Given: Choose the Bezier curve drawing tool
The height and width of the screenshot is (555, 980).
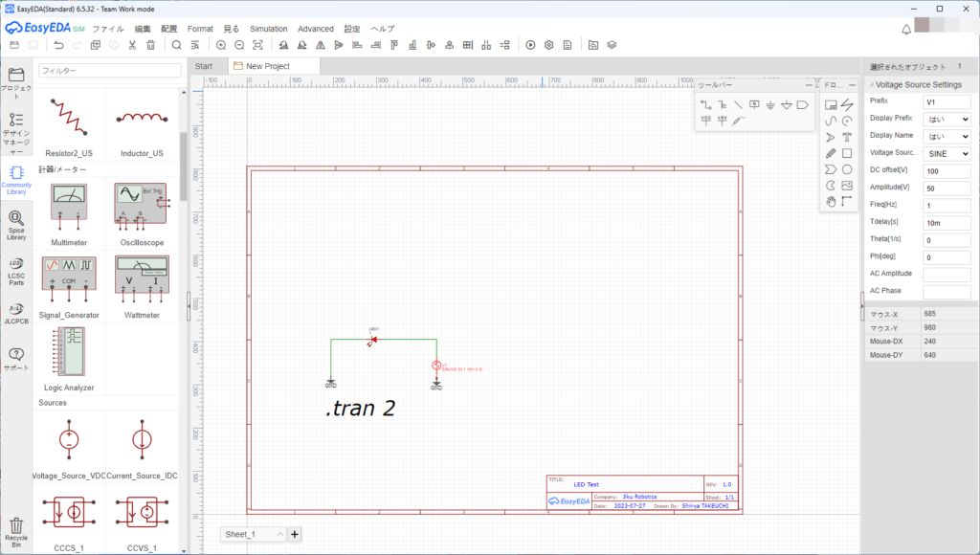Looking at the screenshot, I should [831, 122].
